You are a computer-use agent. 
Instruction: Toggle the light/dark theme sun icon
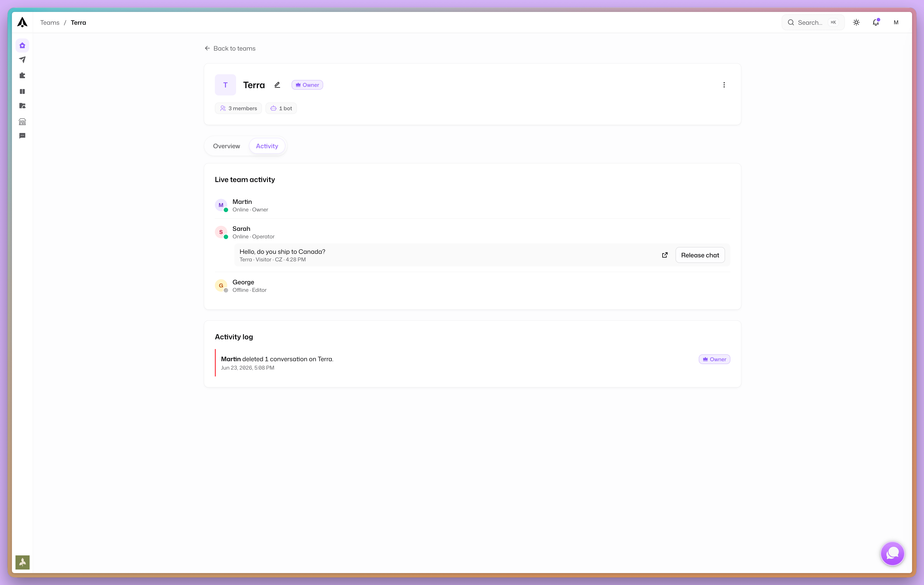click(x=856, y=22)
